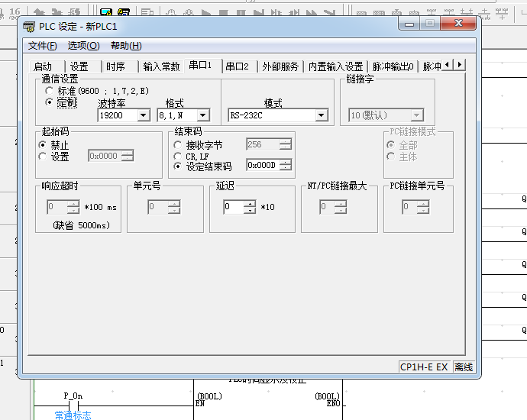Select the 标准 (9600 ; 1,7,2,E) radio option
This screenshot has width=527, height=420.
click(49, 90)
